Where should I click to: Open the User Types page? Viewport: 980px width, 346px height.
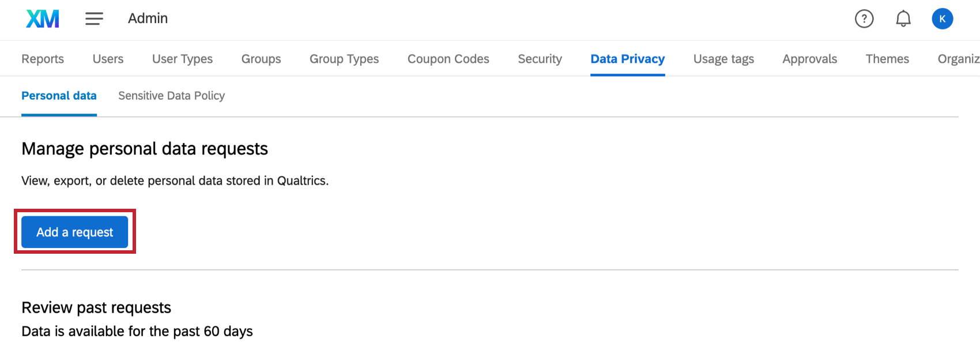pos(182,58)
